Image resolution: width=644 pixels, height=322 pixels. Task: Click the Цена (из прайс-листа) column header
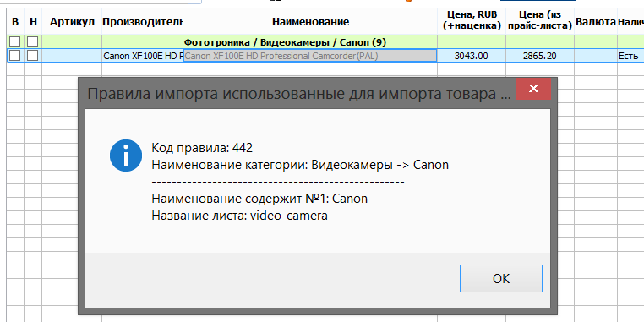tap(540, 22)
